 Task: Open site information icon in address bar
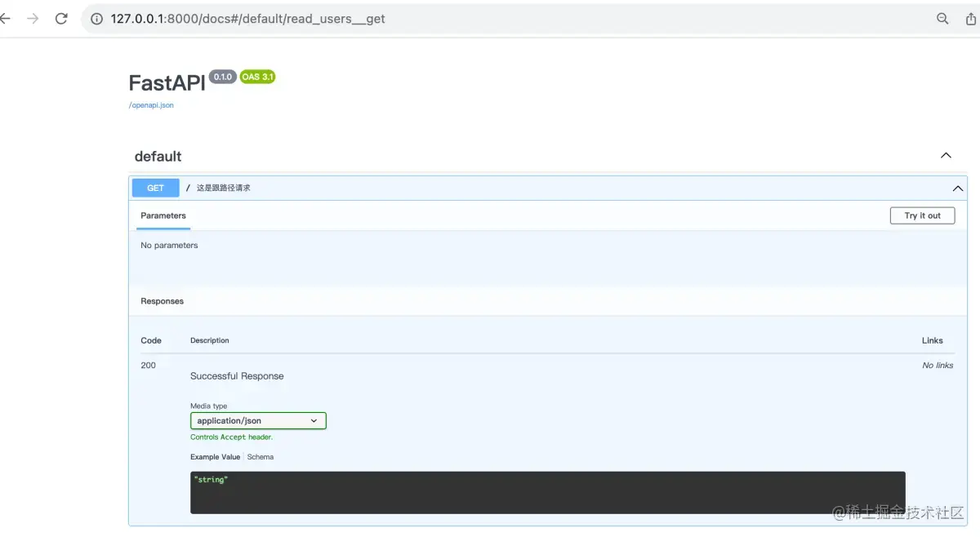pos(96,19)
